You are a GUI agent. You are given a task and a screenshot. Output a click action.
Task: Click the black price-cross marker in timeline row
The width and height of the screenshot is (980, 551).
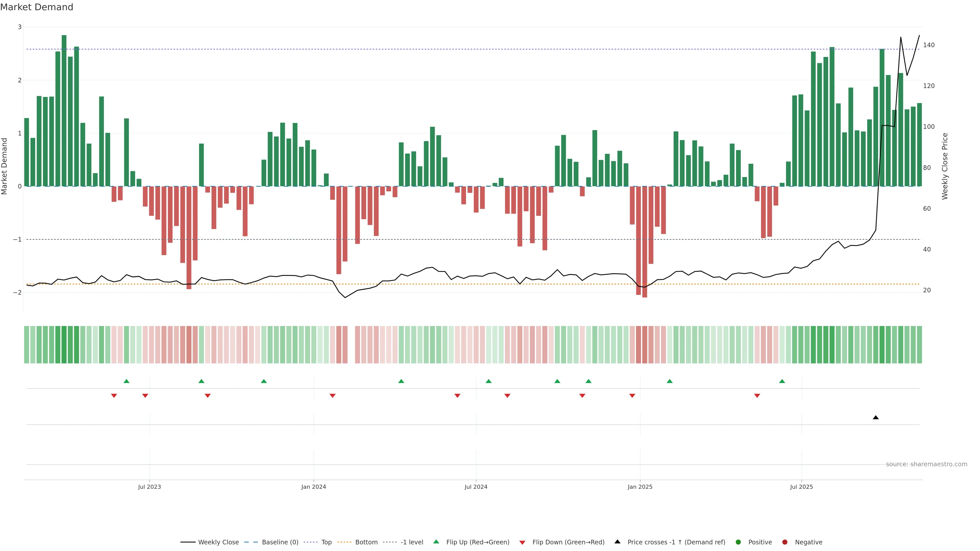pyautogui.click(x=876, y=417)
